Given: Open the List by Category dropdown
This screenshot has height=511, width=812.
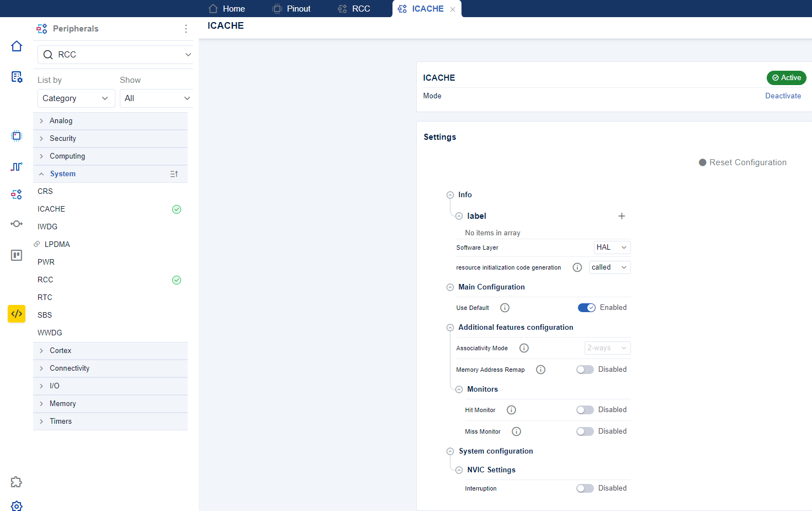Looking at the screenshot, I should (x=76, y=98).
